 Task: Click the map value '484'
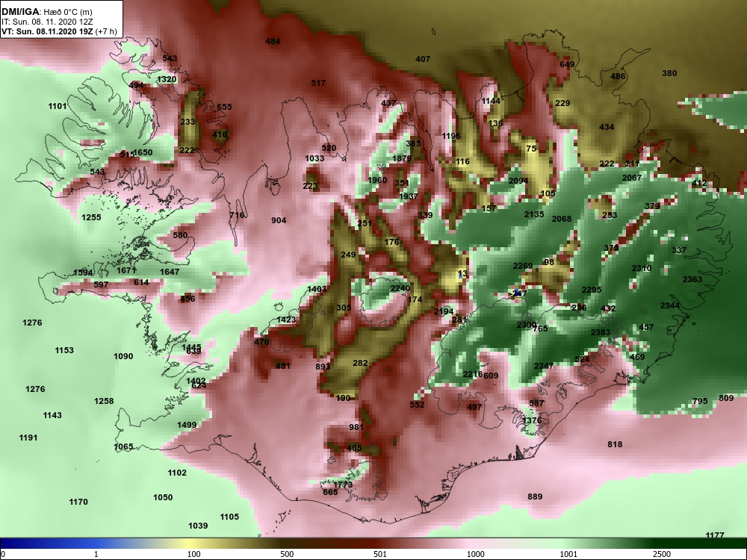[x=273, y=41]
